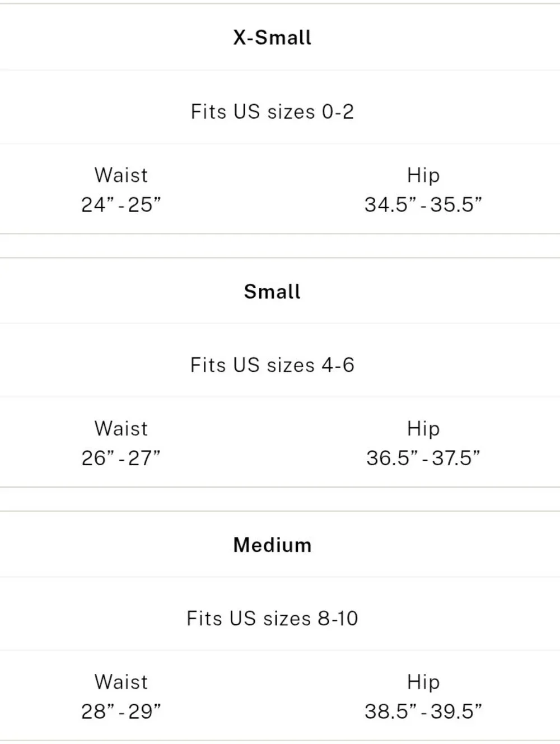This screenshot has height=744, width=560.
Task: Select the X-Small Waist label
Action: tap(121, 175)
